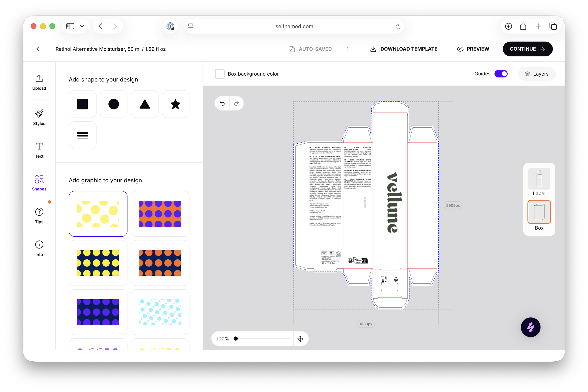This screenshot has width=588, height=392.
Task: Check the Box background color checkbox
Action: point(219,74)
